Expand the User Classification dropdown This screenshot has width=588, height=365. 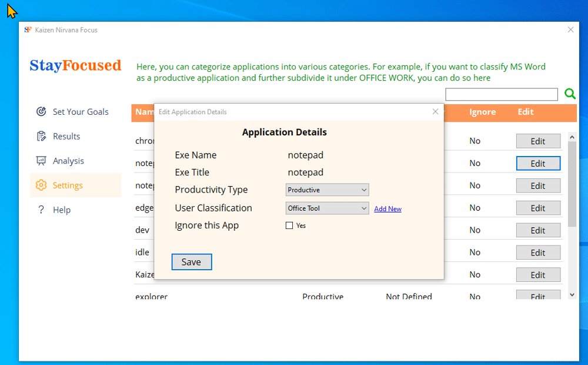(x=327, y=208)
